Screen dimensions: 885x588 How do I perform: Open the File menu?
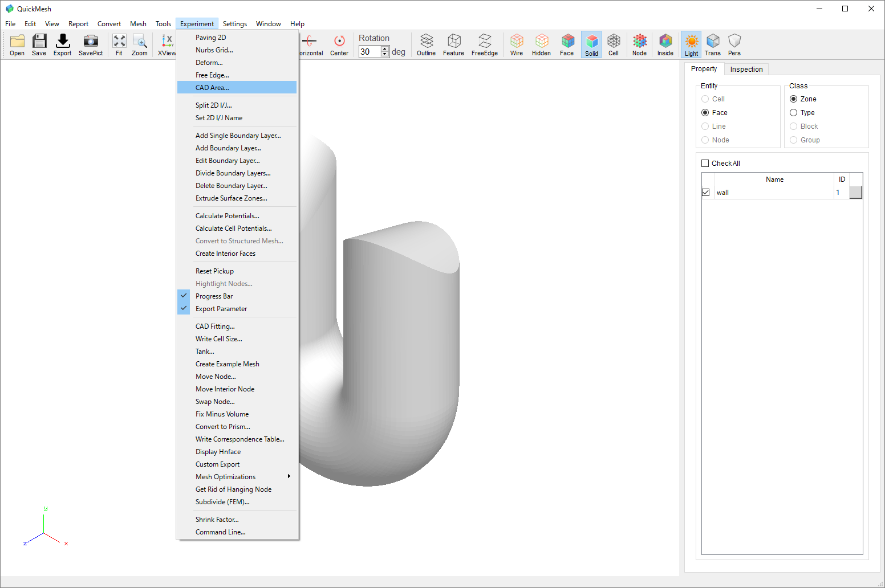point(10,24)
